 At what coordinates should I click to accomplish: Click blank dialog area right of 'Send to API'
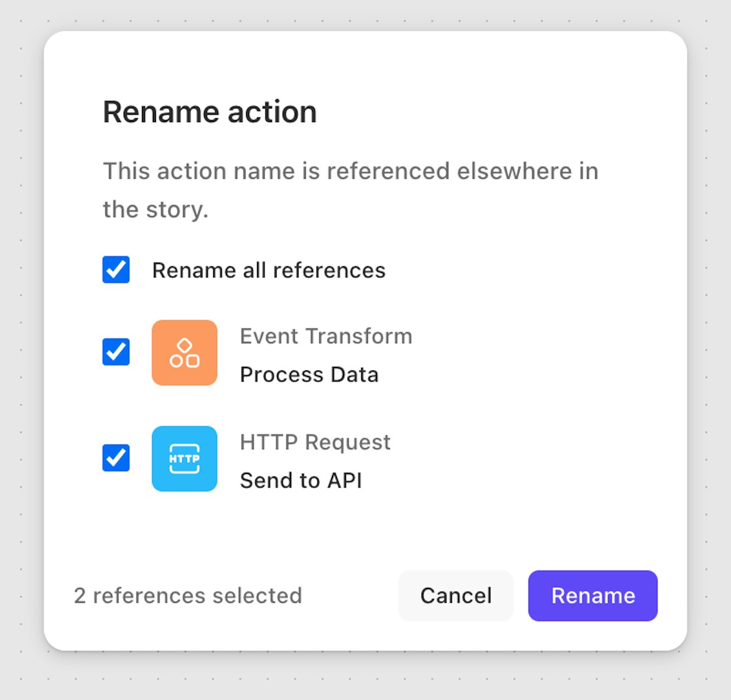(x=518, y=481)
